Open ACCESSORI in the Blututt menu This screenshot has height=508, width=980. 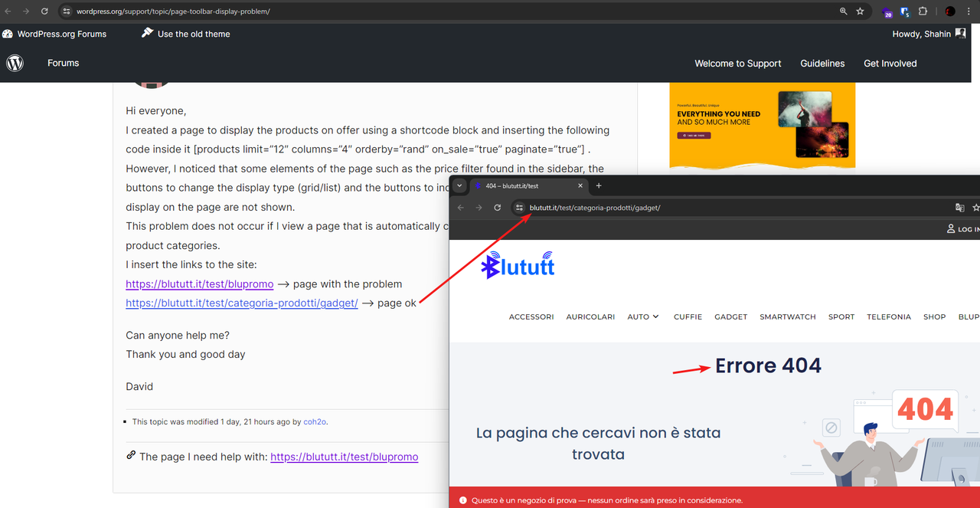531,316
